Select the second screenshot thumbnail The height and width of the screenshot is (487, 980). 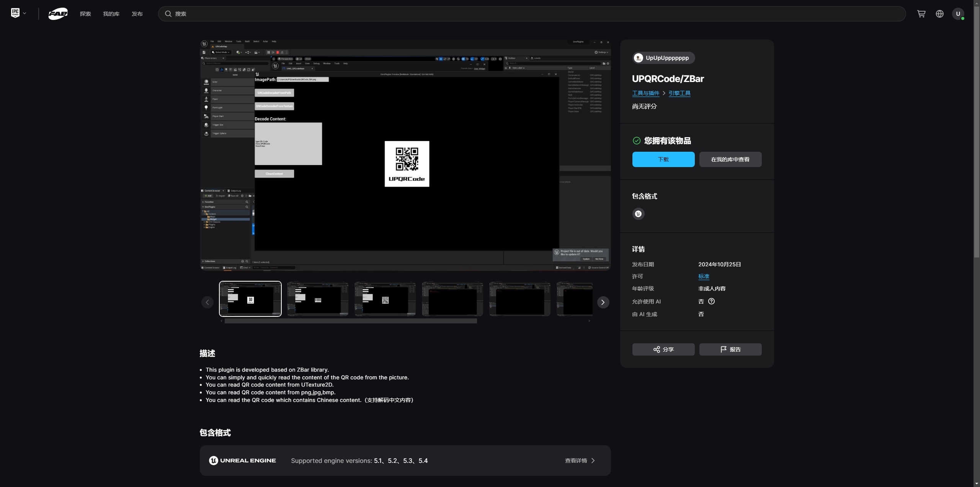click(x=318, y=299)
